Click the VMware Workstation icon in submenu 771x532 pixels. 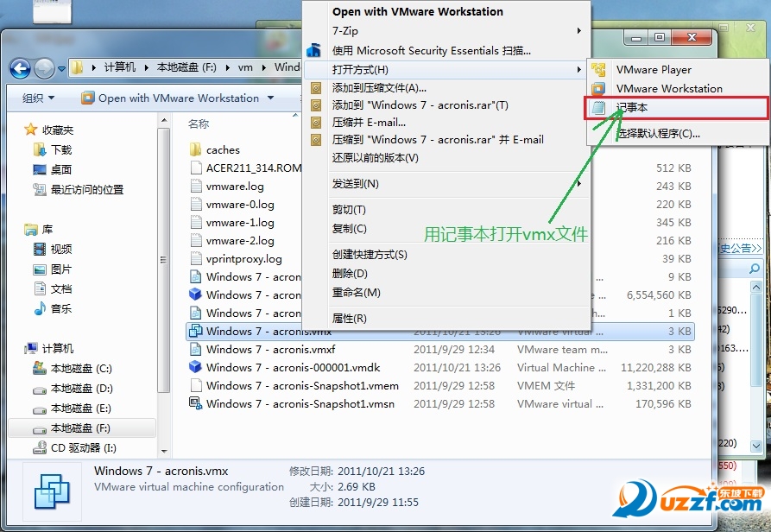coord(598,89)
